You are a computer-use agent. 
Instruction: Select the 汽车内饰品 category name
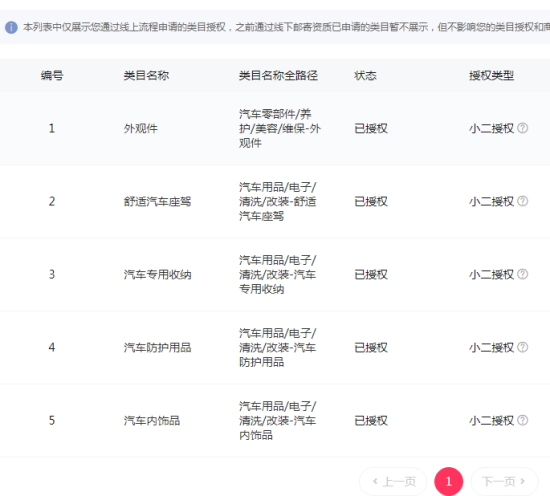(x=152, y=420)
